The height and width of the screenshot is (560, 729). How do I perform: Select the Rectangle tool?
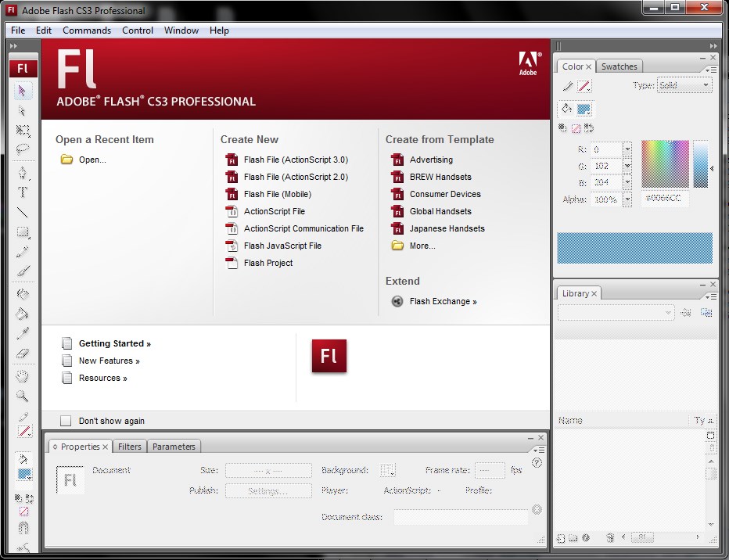coord(23,232)
